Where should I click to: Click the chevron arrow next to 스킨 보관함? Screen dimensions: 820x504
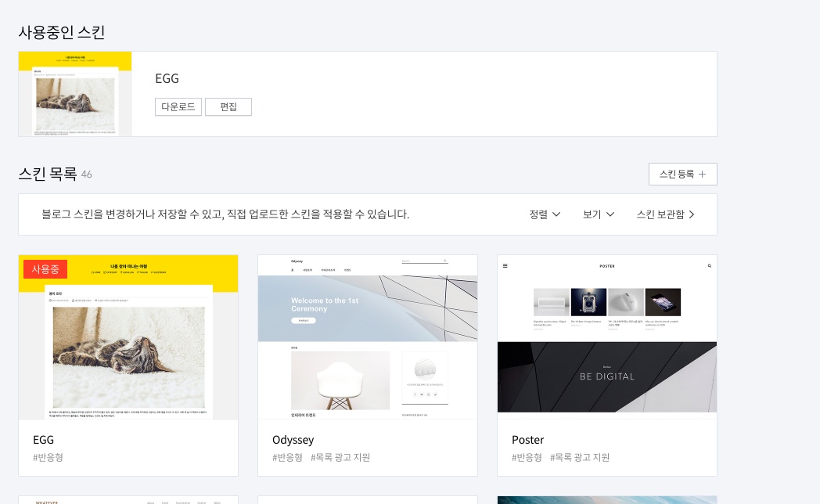pos(692,214)
